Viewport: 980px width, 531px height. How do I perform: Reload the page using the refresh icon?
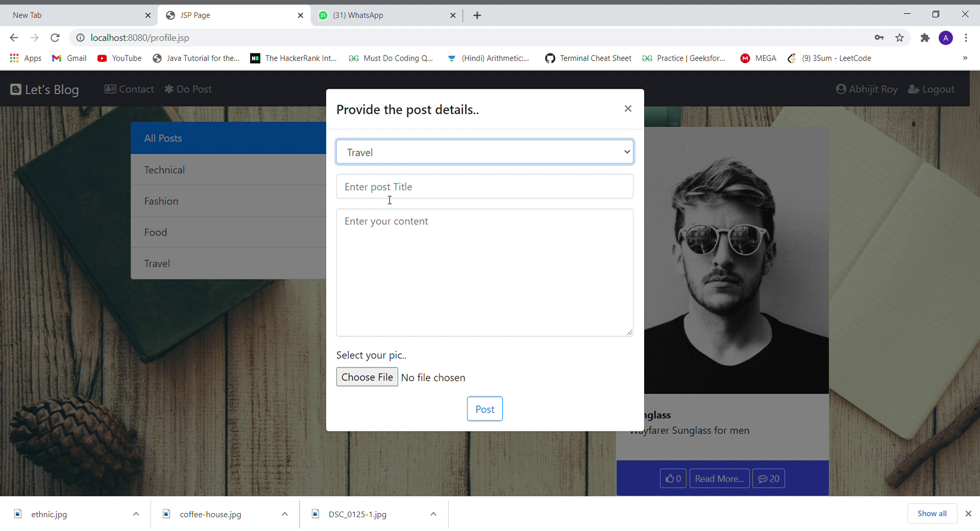point(55,38)
